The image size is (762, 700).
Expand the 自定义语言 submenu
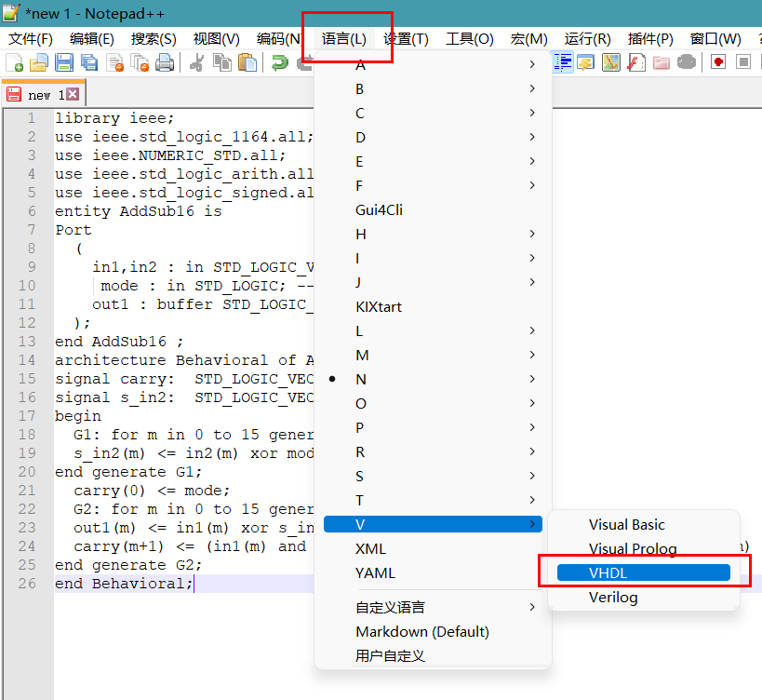[433, 607]
